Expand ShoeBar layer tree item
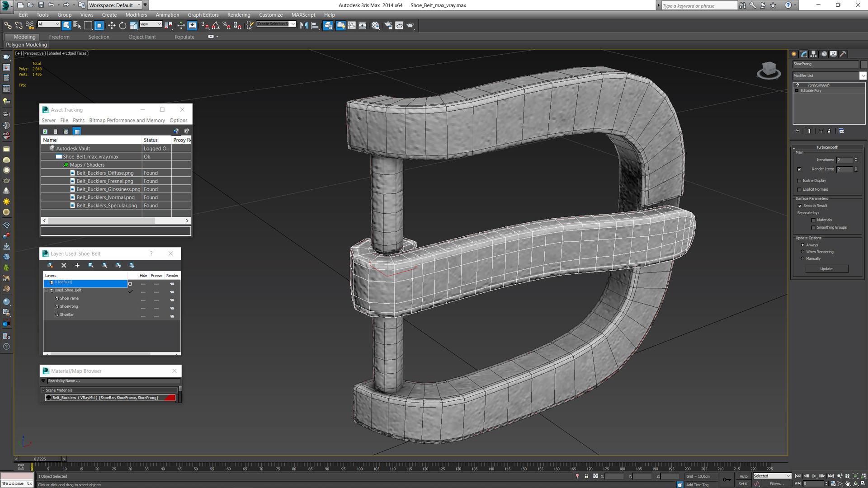The height and width of the screenshot is (488, 868). [51, 314]
